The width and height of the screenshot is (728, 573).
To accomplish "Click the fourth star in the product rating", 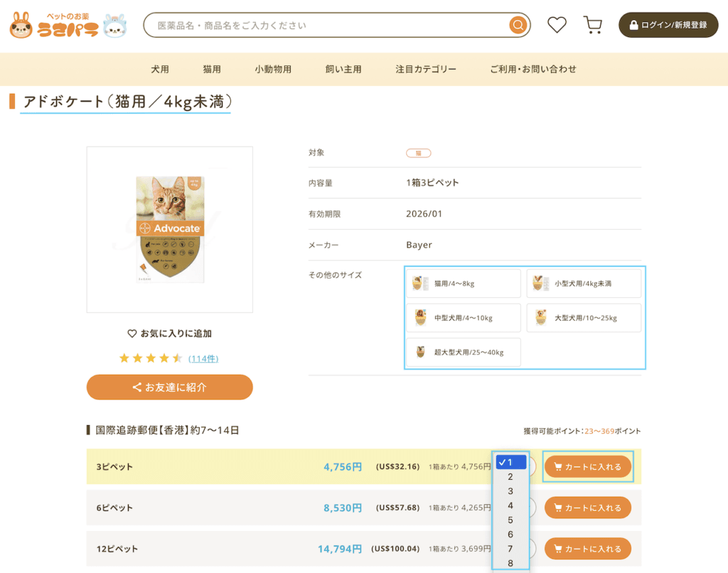I will [x=163, y=358].
